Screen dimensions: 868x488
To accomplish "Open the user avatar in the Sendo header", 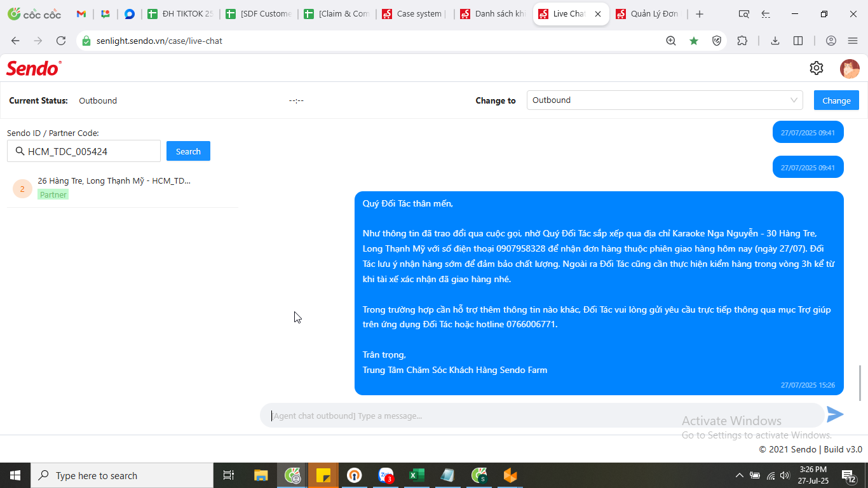I will [x=850, y=69].
